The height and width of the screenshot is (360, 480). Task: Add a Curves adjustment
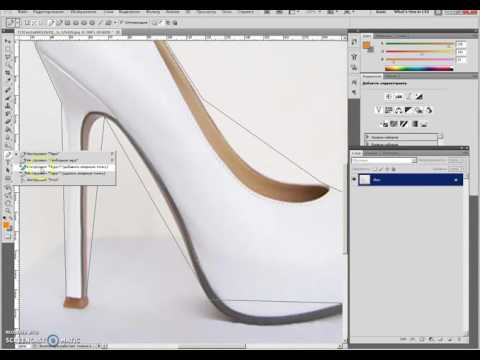pyautogui.click(x=409, y=97)
